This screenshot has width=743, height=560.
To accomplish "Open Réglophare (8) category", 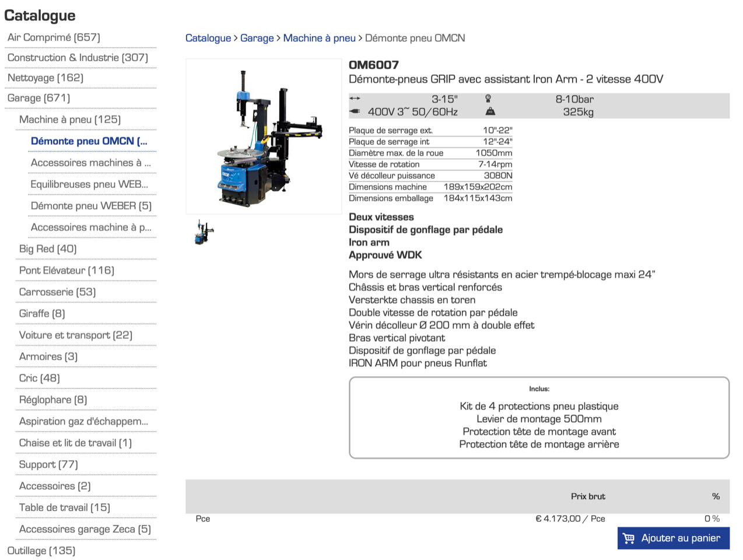I will click(53, 400).
